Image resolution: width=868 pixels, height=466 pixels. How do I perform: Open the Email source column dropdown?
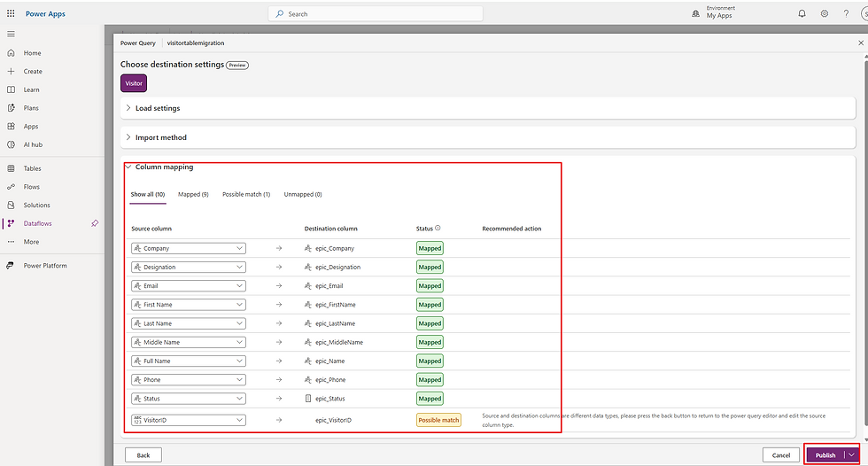pyautogui.click(x=189, y=286)
